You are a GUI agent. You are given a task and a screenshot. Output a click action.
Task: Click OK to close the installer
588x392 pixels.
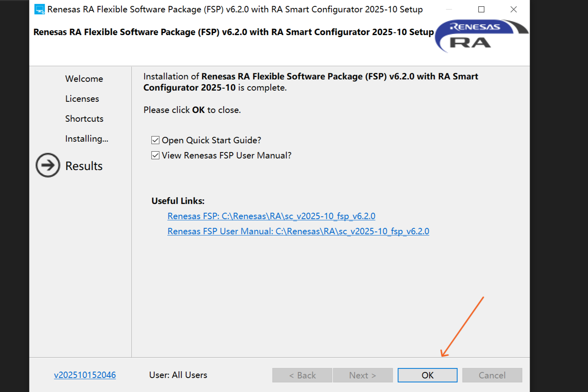pos(428,375)
